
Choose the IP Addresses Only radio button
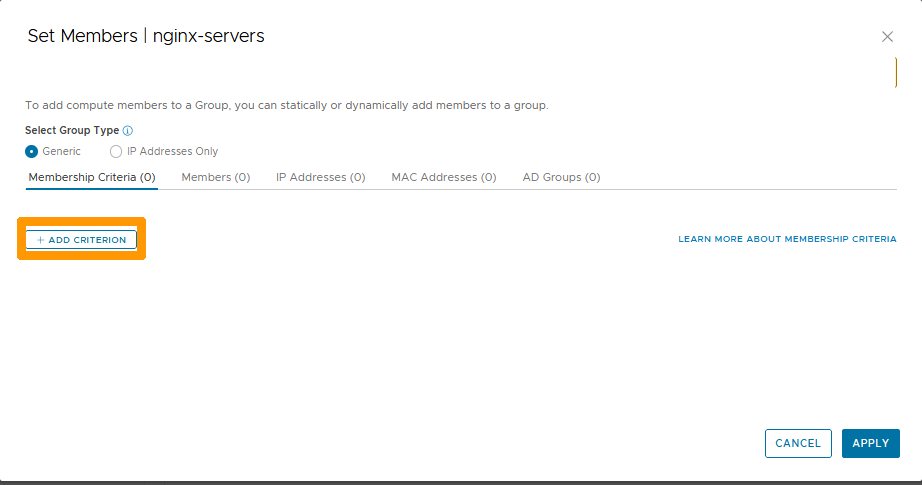tap(116, 152)
